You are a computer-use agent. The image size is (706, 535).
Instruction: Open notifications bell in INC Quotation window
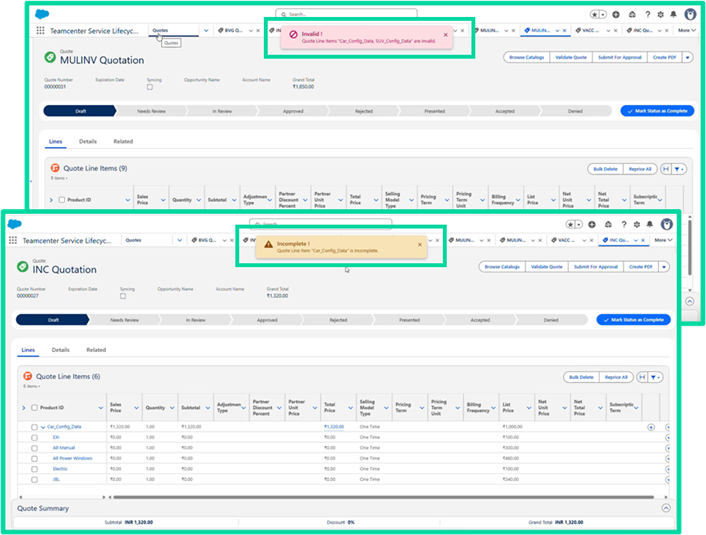pos(650,224)
